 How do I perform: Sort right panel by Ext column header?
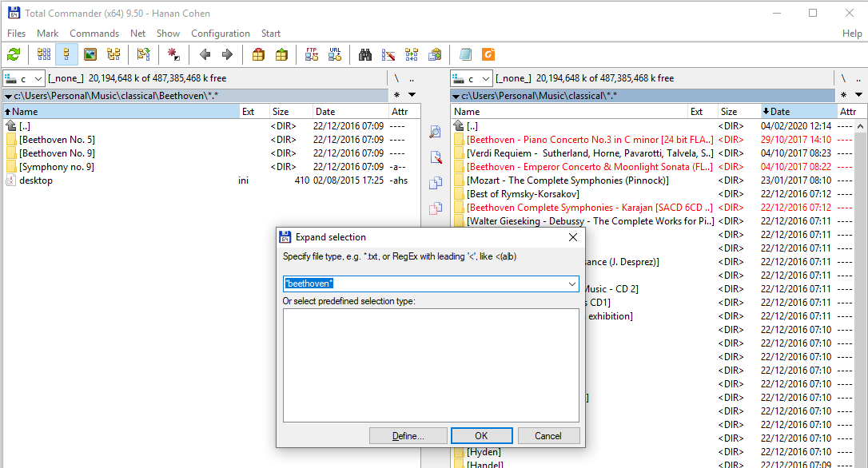pos(702,112)
